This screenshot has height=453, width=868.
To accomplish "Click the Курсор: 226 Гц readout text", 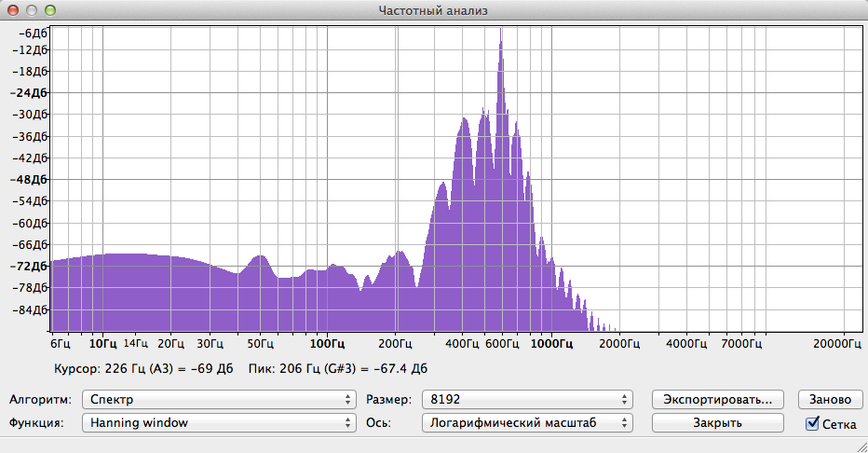I will (143, 369).
